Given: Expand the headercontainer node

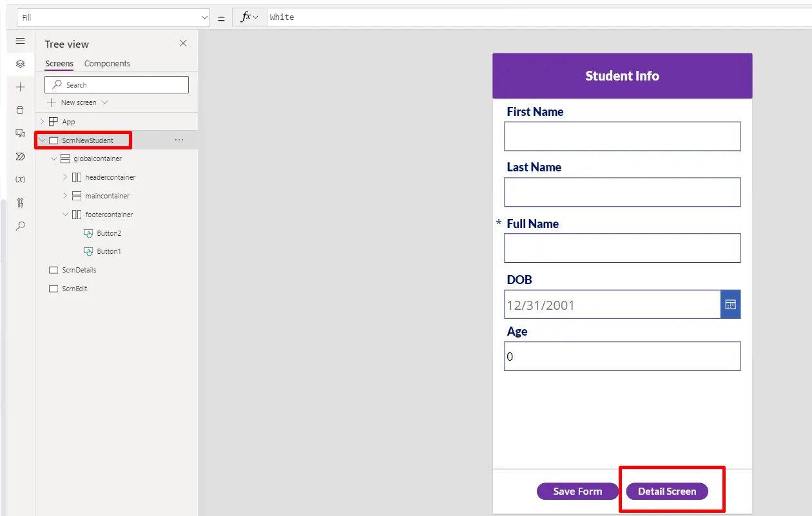Looking at the screenshot, I should coord(65,177).
